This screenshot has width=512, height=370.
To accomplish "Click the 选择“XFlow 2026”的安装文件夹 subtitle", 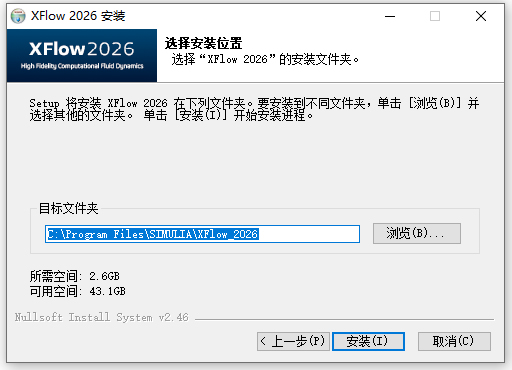I will point(265,59).
